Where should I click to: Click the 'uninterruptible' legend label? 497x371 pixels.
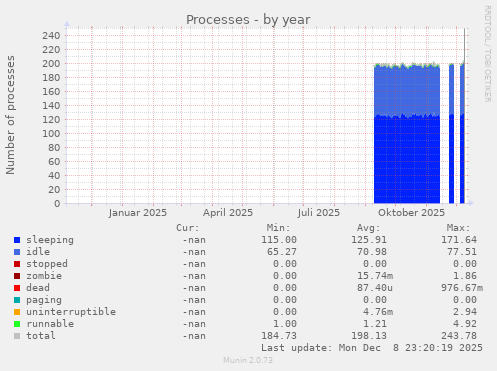(71, 312)
